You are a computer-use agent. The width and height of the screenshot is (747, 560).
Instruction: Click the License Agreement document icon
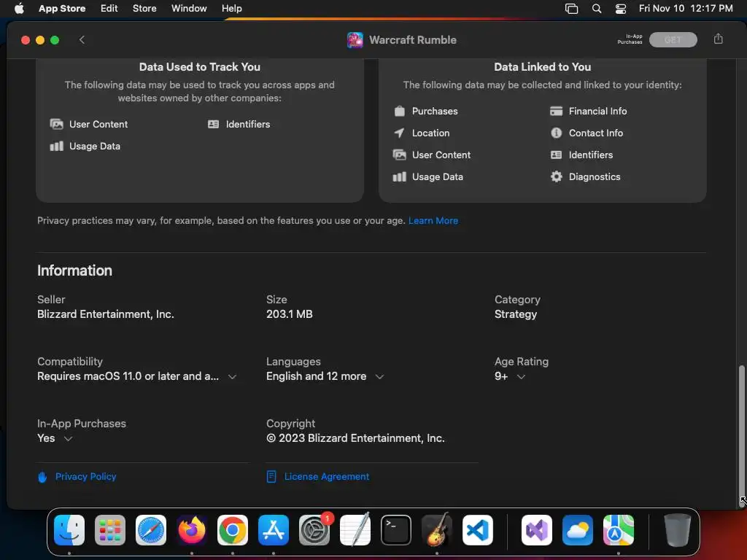271,477
